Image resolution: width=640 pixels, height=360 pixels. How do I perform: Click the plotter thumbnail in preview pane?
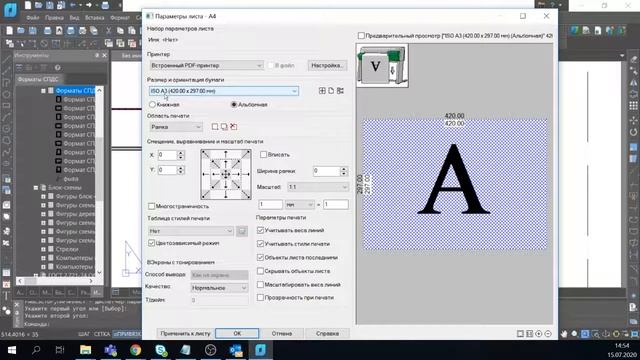382,66
